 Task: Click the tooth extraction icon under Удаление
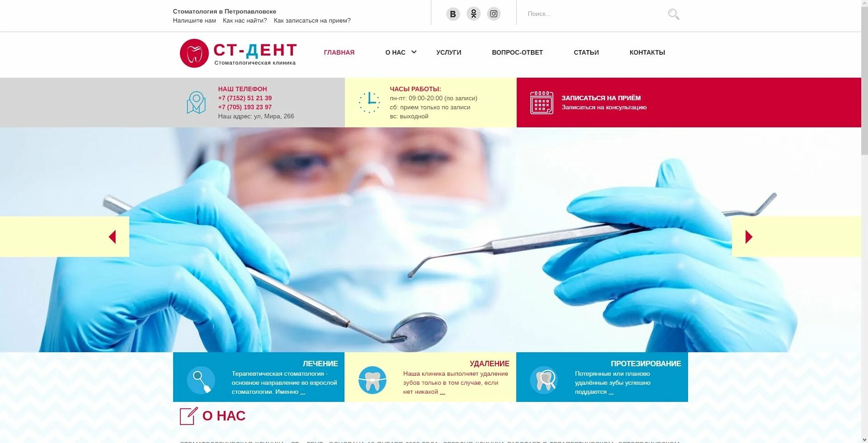click(373, 380)
